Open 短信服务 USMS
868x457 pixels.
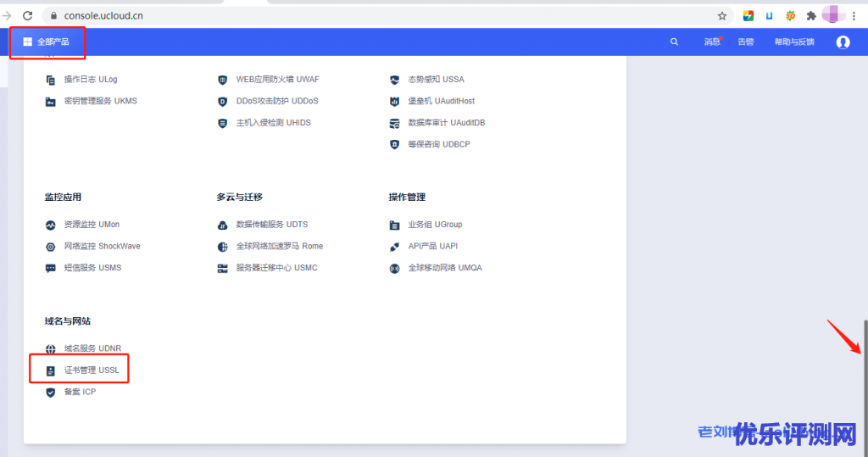tap(92, 268)
